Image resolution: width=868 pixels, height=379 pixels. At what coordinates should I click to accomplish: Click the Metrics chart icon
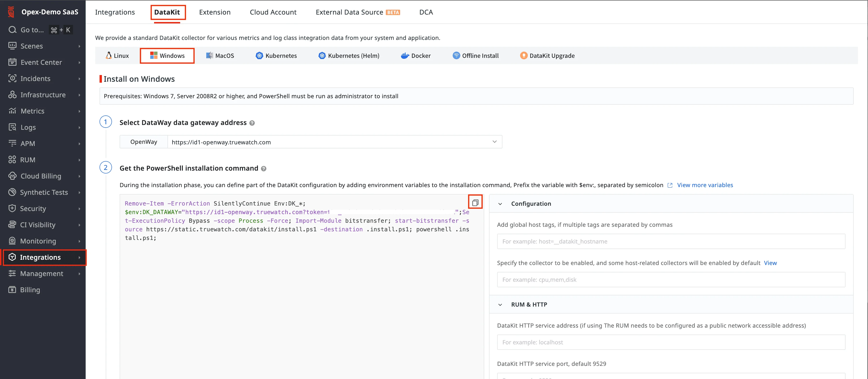(12, 111)
